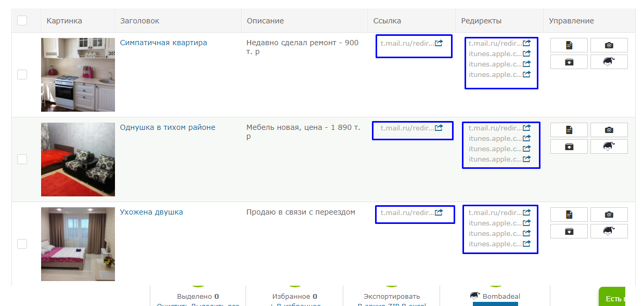Click the Картинка column header
The height and width of the screenshot is (306, 644).
click(x=65, y=21)
